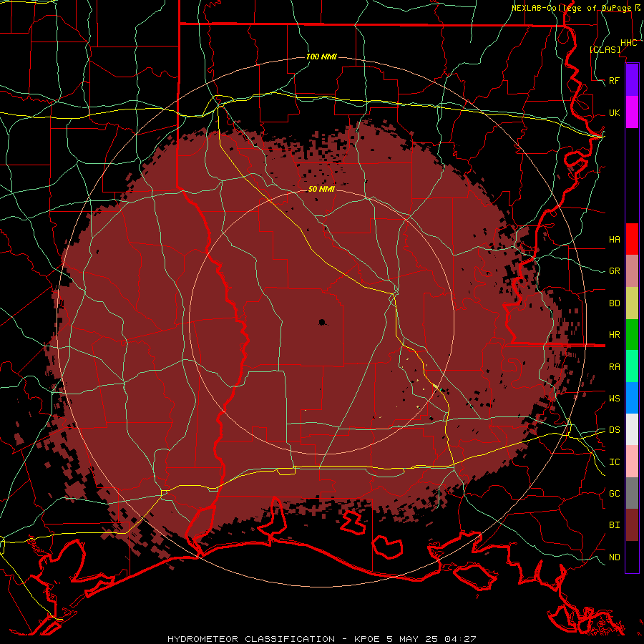This screenshot has height=644, width=644.
Task: Click the RF purple legend swatch
Action: tap(632, 80)
